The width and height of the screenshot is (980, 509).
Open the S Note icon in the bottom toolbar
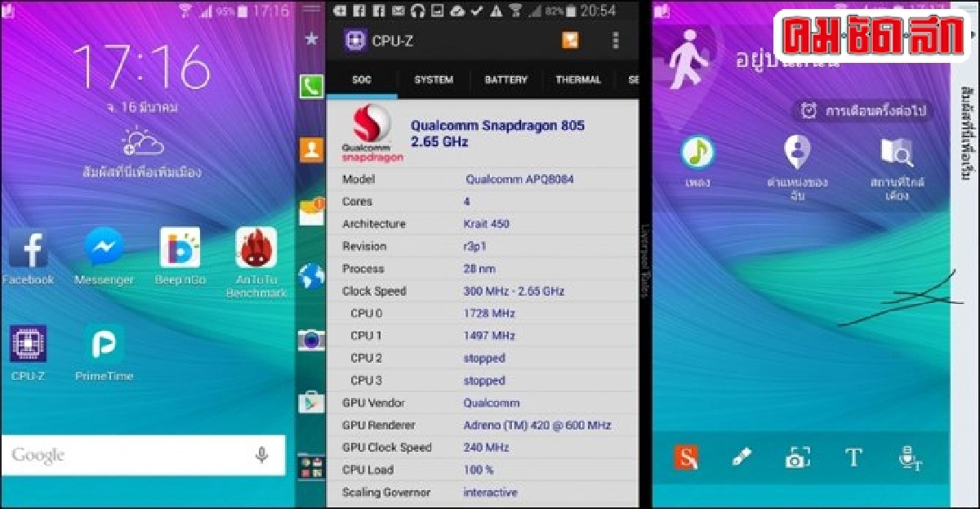(x=686, y=458)
